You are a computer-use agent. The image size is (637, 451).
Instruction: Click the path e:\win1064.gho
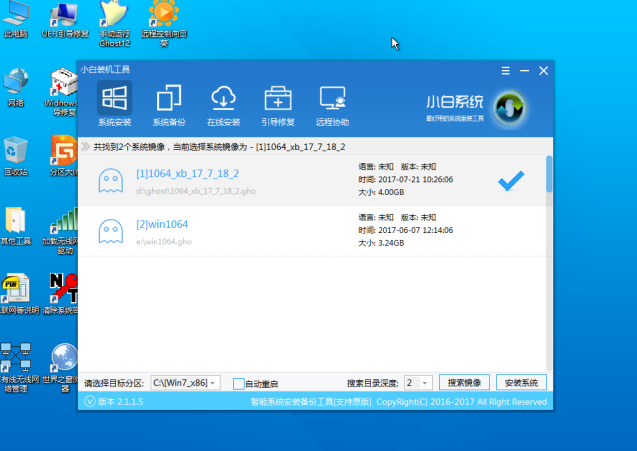click(x=164, y=242)
